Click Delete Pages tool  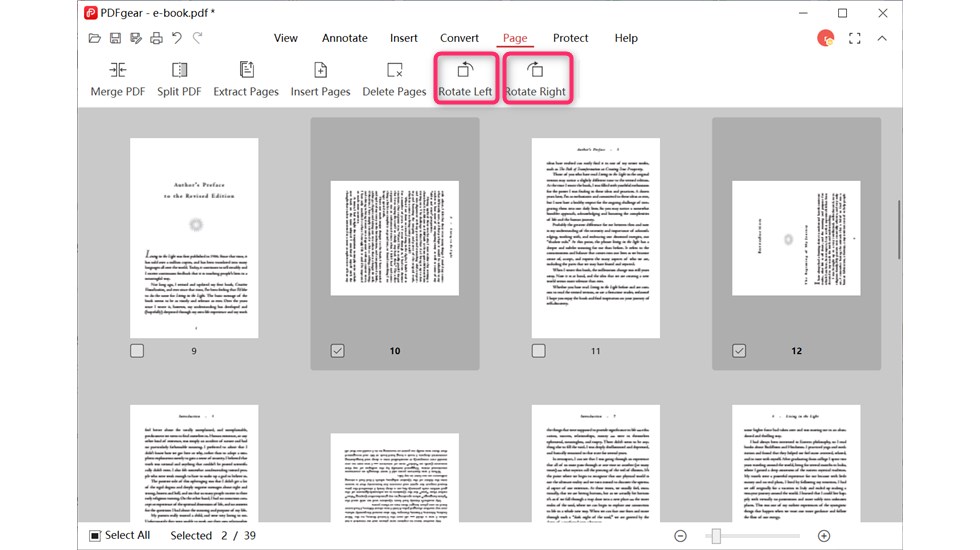[x=394, y=79]
